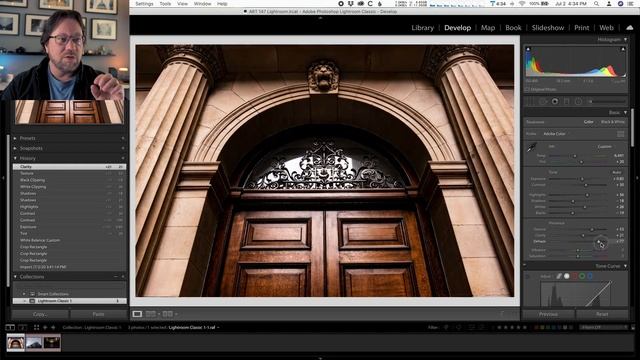Enable the Original Photo checkbox
Image resolution: width=640 pixels, height=360 pixels.
(527, 89)
